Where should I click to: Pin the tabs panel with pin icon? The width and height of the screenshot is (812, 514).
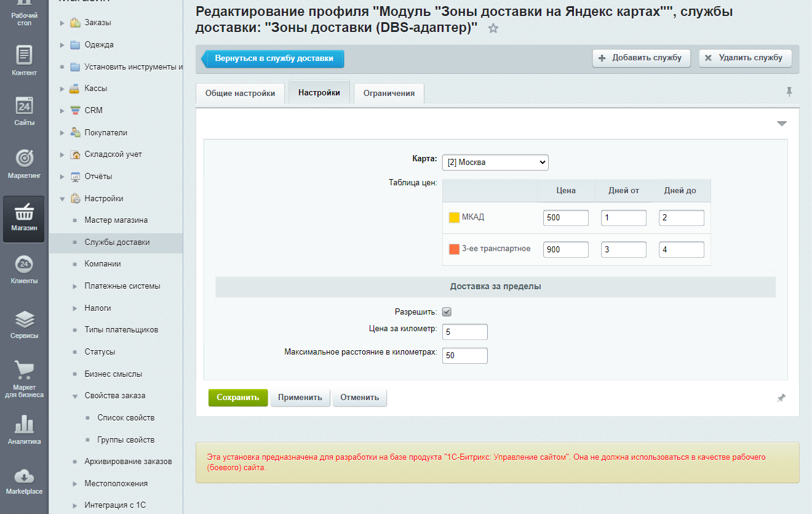click(789, 92)
